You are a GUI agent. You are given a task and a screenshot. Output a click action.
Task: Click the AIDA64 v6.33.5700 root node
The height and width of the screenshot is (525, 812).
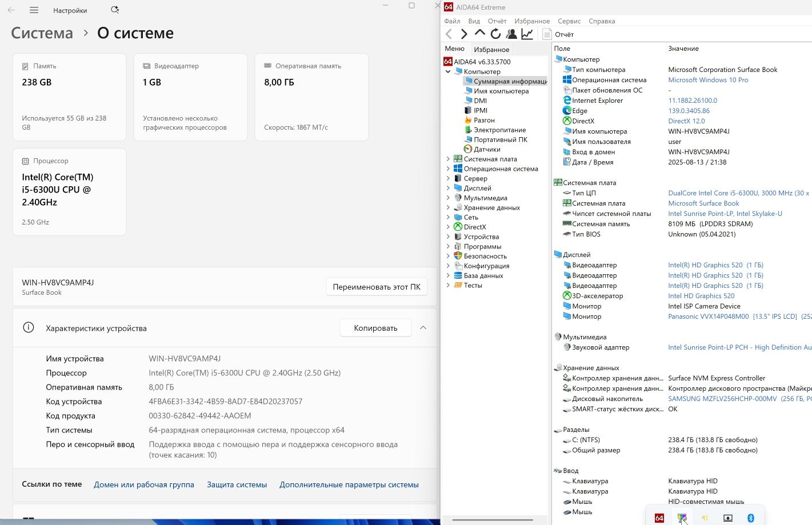click(477, 62)
